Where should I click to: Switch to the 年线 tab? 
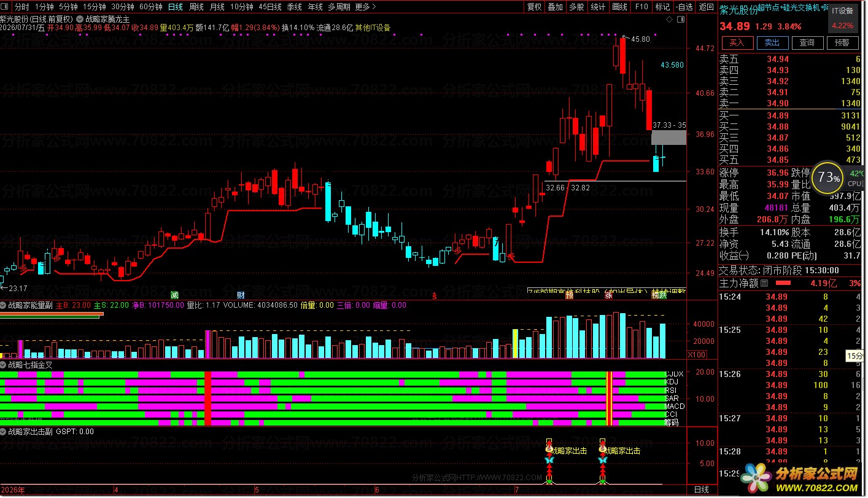(x=316, y=7)
